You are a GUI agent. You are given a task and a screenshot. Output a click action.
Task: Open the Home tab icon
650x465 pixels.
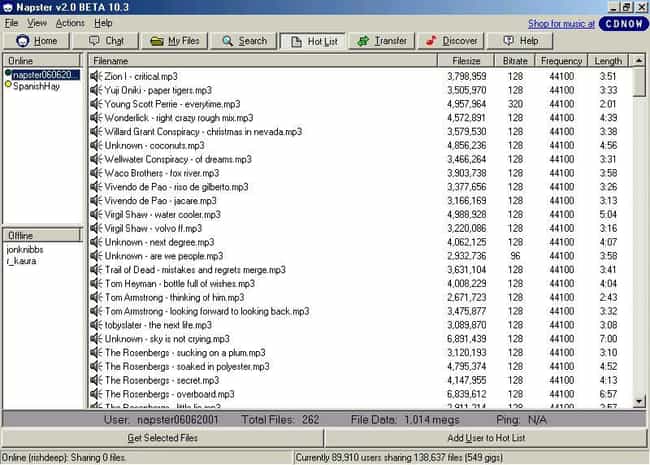pyautogui.click(x=22, y=41)
